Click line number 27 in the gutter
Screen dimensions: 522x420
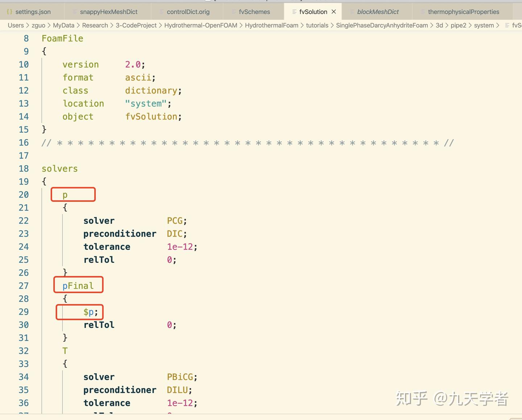point(24,286)
